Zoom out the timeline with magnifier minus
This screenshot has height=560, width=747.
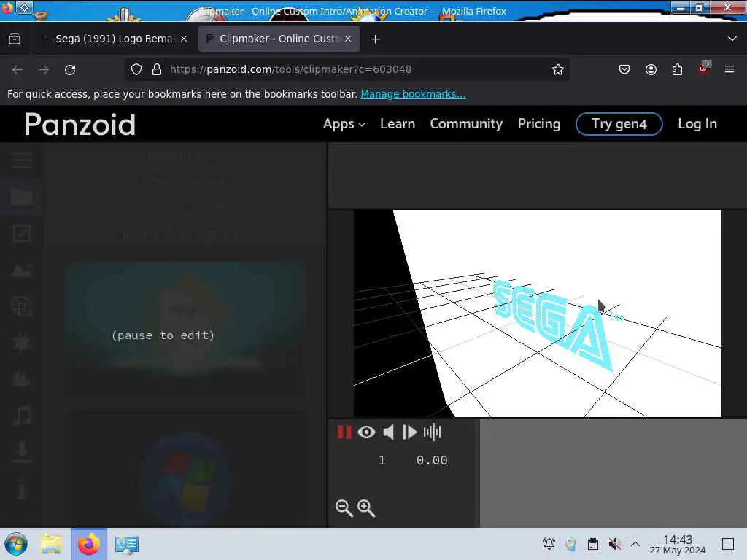point(344,508)
